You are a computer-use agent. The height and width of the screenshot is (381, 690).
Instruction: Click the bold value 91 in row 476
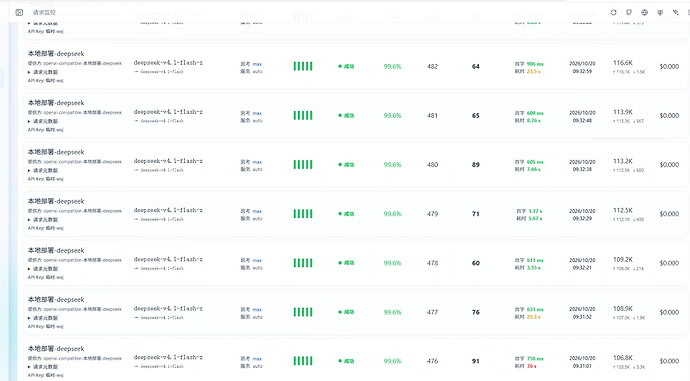(x=476, y=361)
